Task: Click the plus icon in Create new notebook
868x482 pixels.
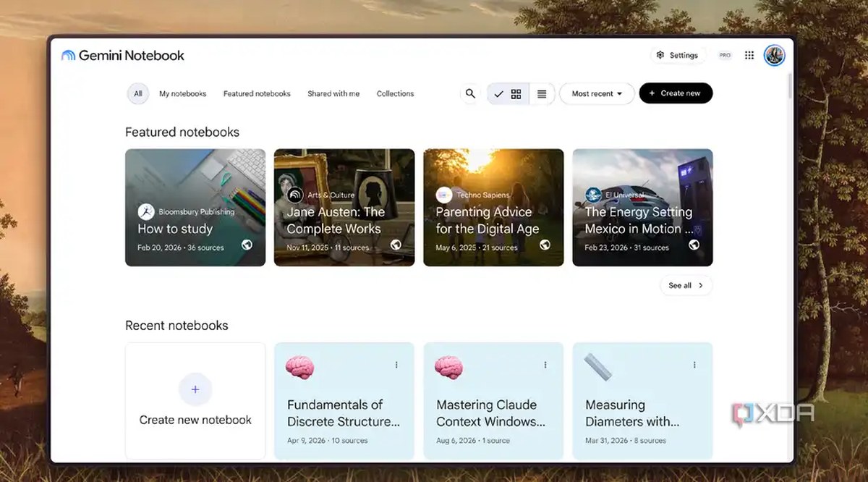Action: point(195,389)
